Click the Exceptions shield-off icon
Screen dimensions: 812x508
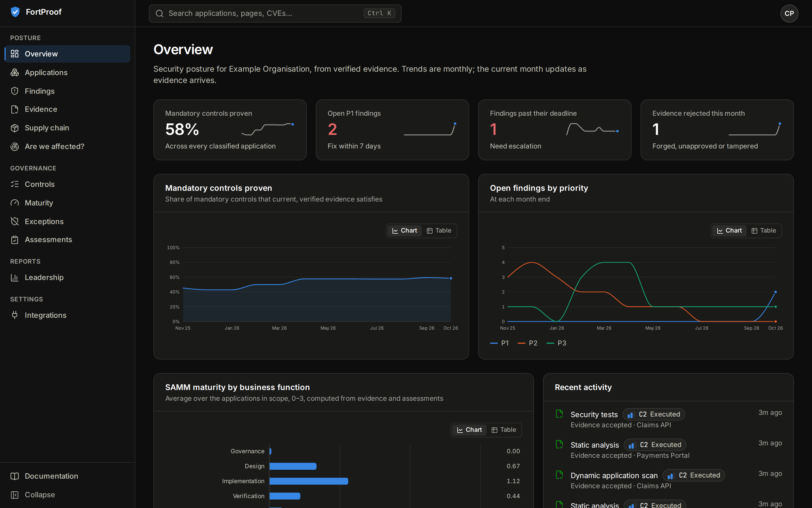point(14,222)
